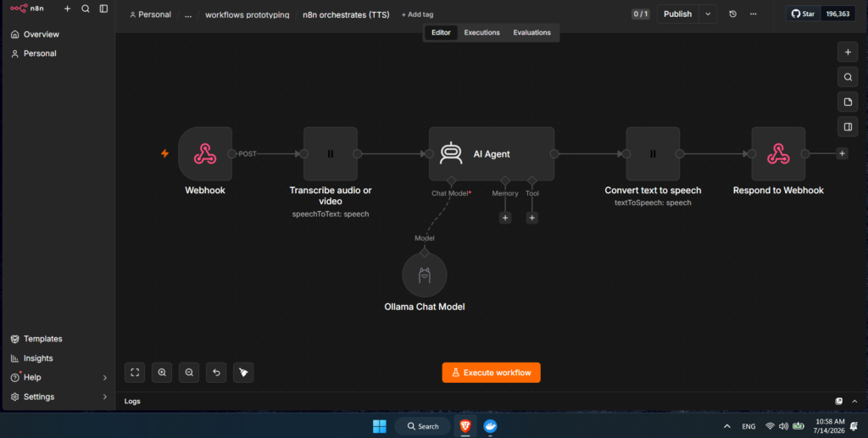Open the volume control in system tray
The height and width of the screenshot is (438, 868).
point(783,426)
